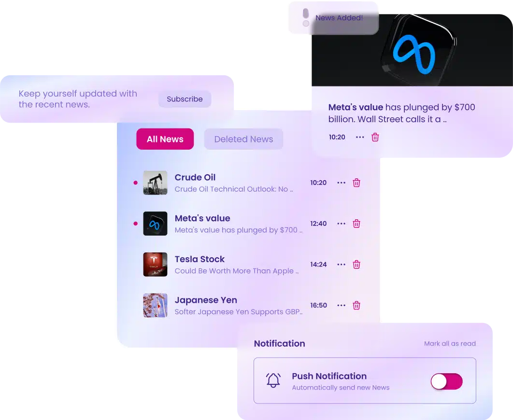The width and height of the screenshot is (513, 420).
Task: Click the News Added alert icon
Action: pyautogui.click(x=306, y=17)
